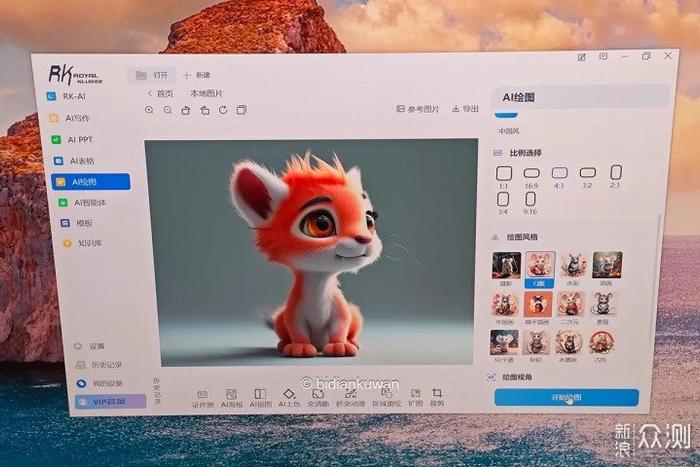The height and width of the screenshot is (467, 700).
Task: Select the AI上色 colorize tool
Action: coord(289,397)
